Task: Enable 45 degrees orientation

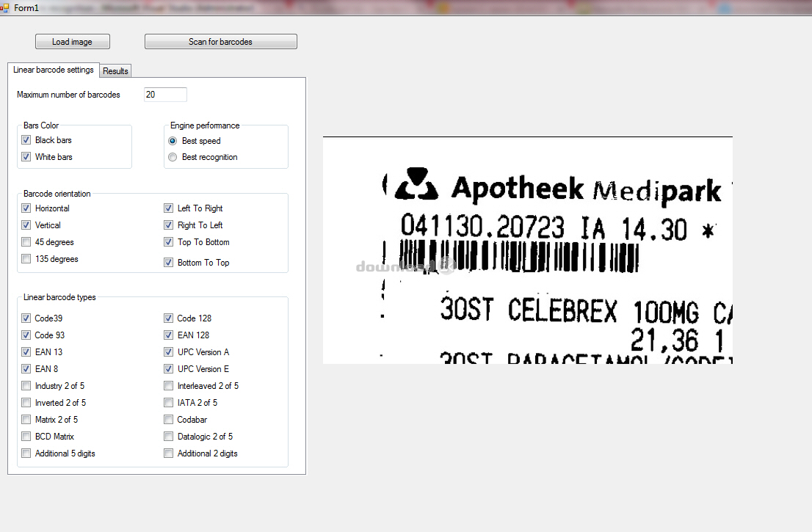Action: click(x=26, y=242)
